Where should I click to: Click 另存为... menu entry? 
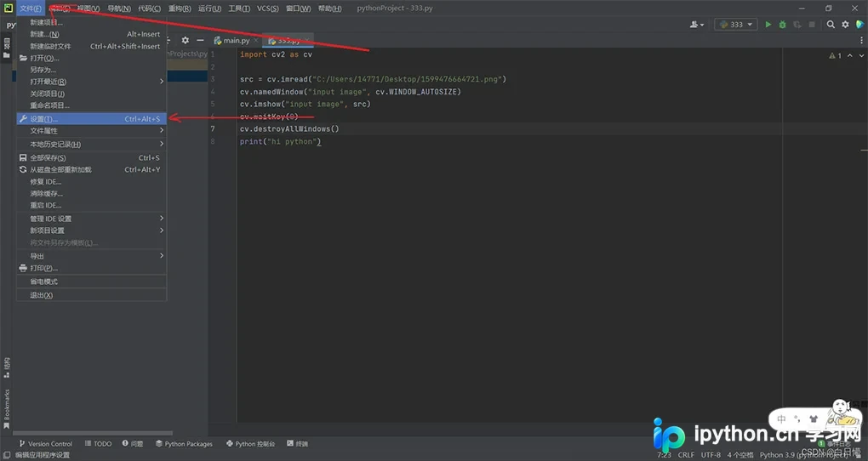(91, 70)
